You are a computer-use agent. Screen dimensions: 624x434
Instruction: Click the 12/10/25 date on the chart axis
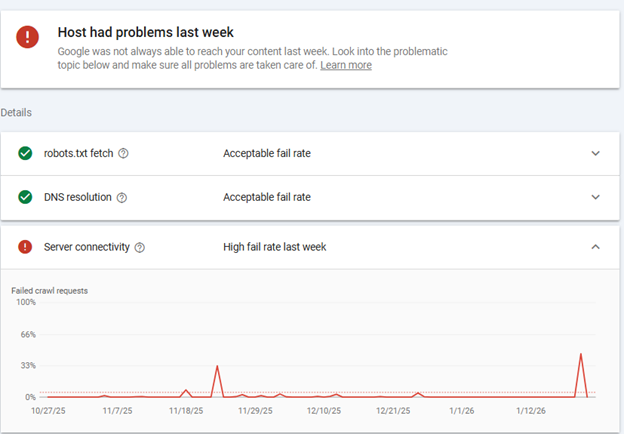pyautogui.click(x=323, y=410)
